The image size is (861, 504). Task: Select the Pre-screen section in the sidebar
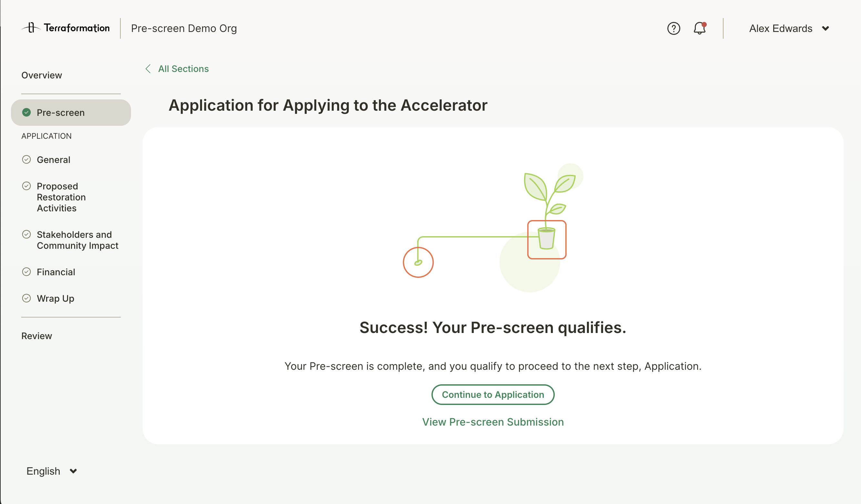[60, 112]
